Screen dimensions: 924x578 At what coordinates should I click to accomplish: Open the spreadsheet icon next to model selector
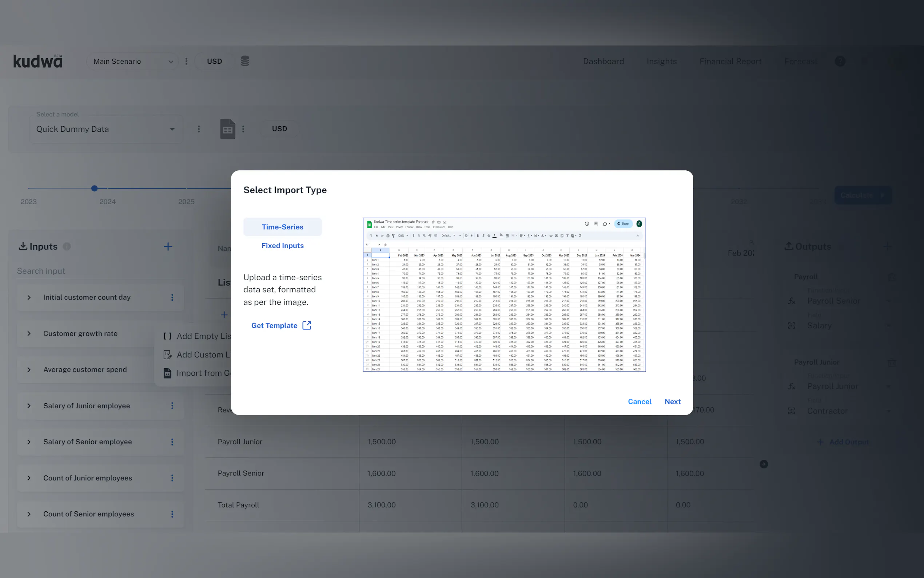(227, 129)
